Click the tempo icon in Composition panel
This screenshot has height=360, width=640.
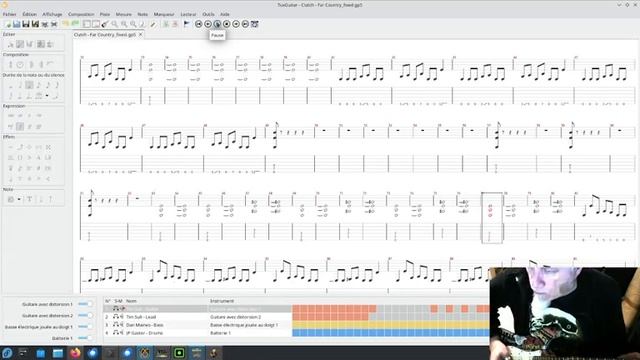(11, 64)
